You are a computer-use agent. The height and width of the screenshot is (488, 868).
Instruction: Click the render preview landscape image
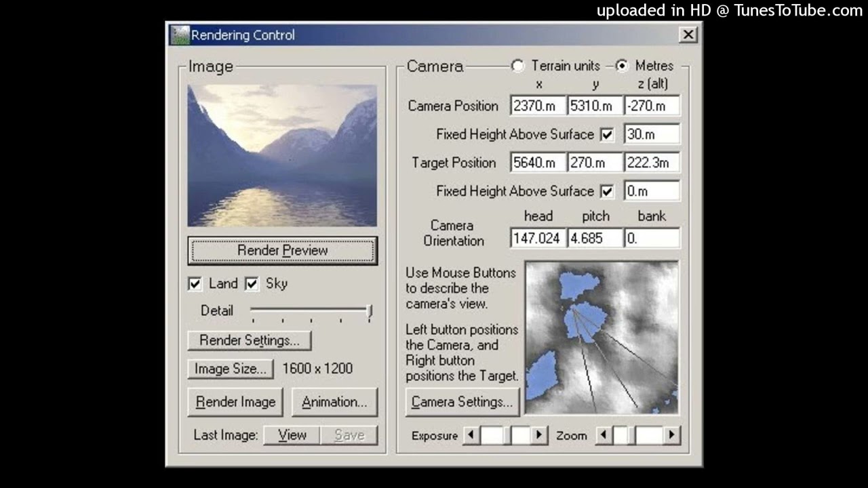pyautogui.click(x=282, y=155)
